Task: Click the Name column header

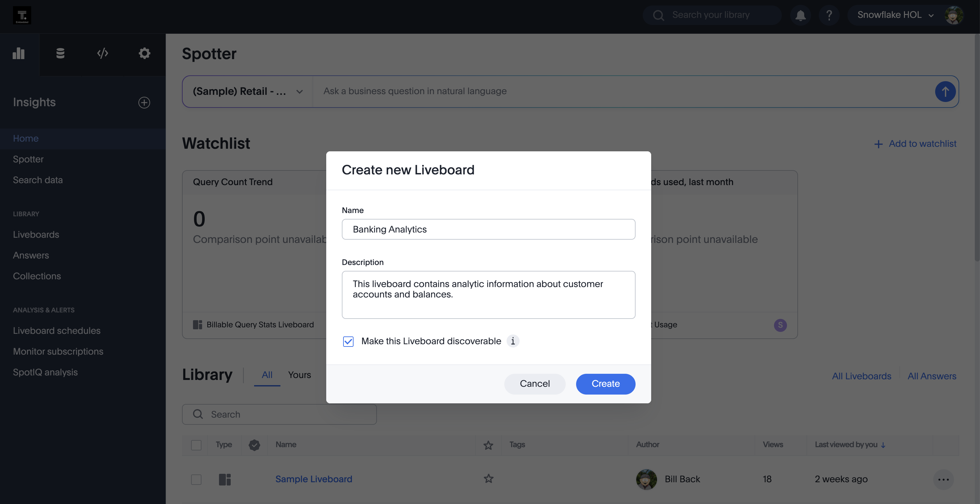Action: click(x=286, y=445)
